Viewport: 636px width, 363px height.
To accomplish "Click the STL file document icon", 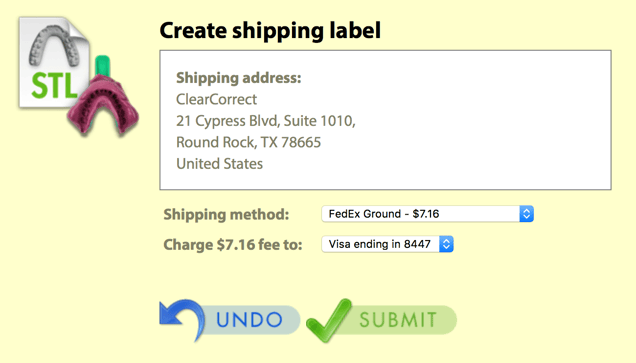I will click(54, 63).
